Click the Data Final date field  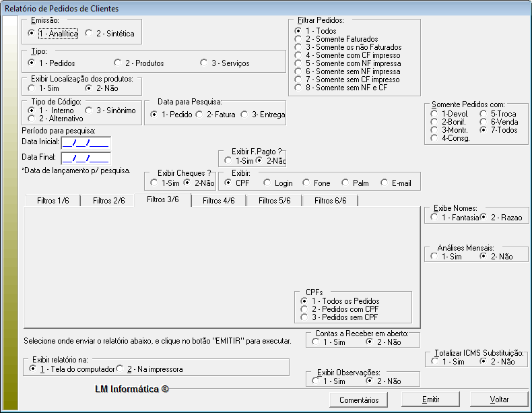pos(85,158)
